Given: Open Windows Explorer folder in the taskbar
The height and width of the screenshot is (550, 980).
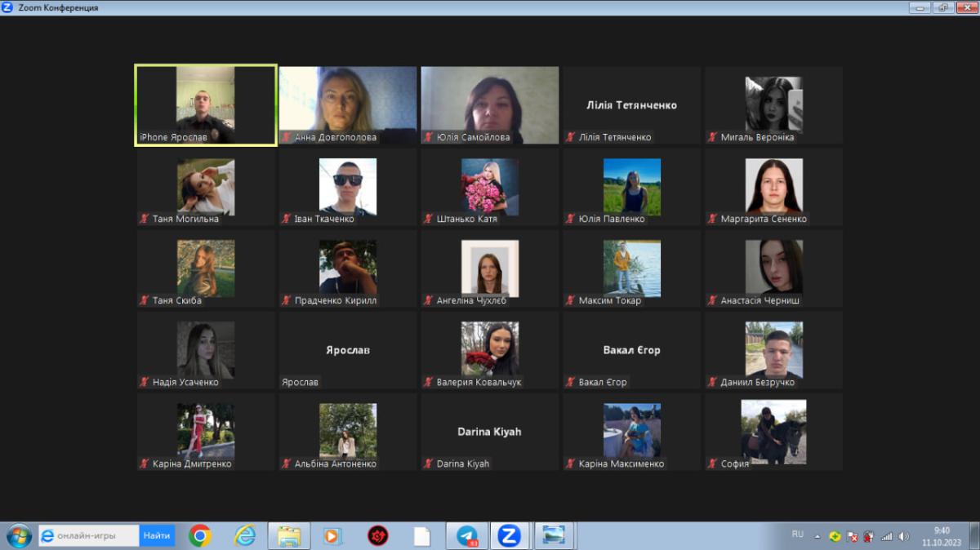Looking at the screenshot, I should (x=289, y=536).
